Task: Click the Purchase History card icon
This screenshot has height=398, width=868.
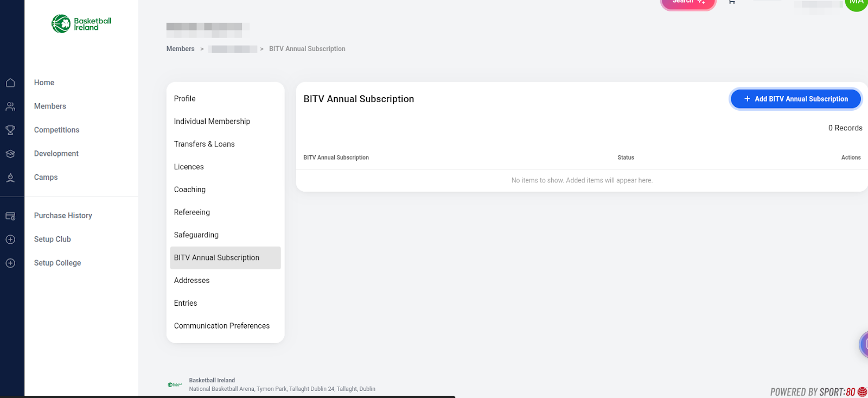Action: point(10,216)
